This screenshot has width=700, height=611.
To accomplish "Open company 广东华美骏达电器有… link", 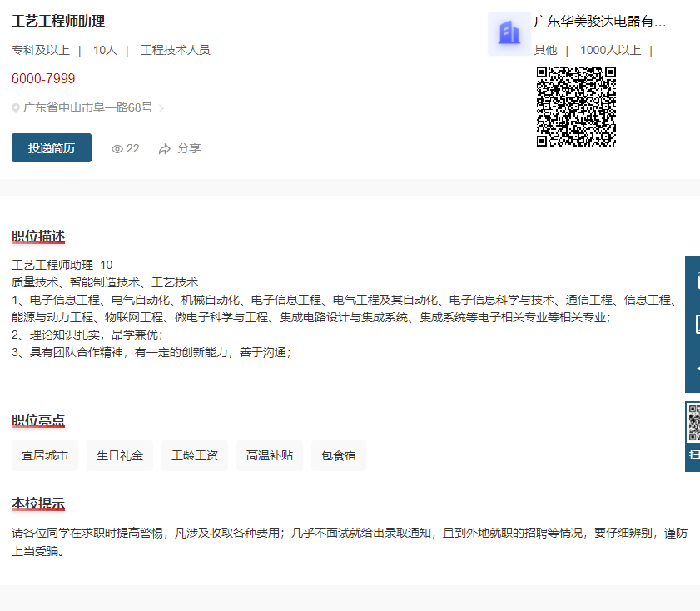I will click(x=599, y=21).
